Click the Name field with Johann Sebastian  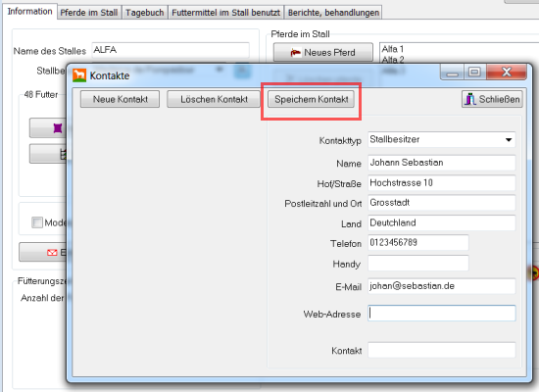(x=441, y=163)
